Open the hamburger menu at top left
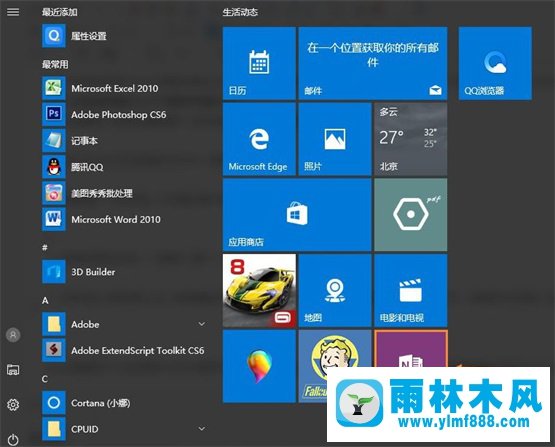This screenshot has width=555, height=447. click(x=13, y=12)
